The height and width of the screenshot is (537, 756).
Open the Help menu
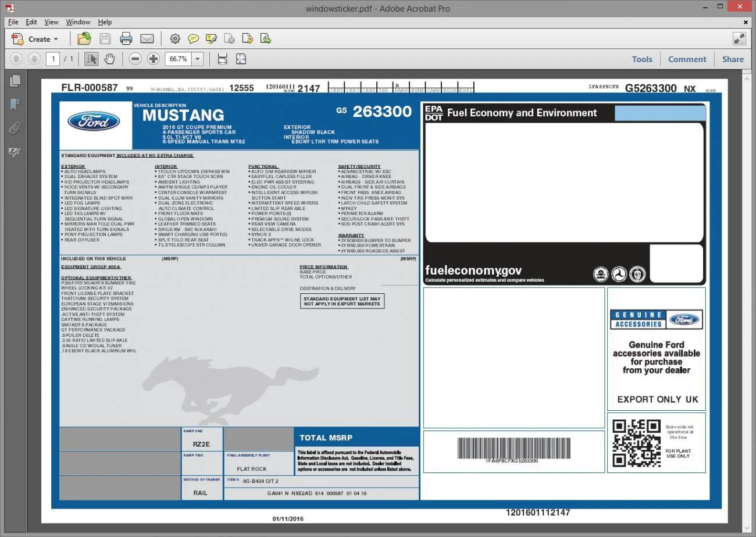(x=105, y=22)
